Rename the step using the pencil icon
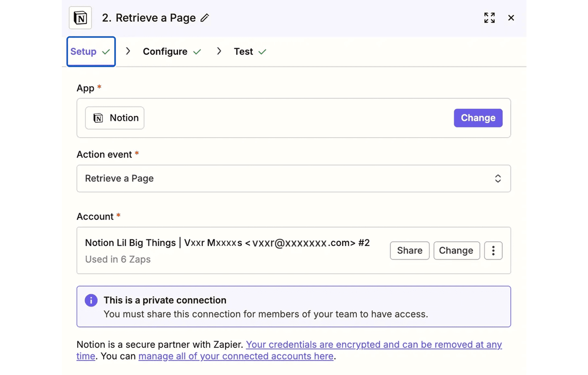Screen dimensions: 588x375 (x=205, y=18)
